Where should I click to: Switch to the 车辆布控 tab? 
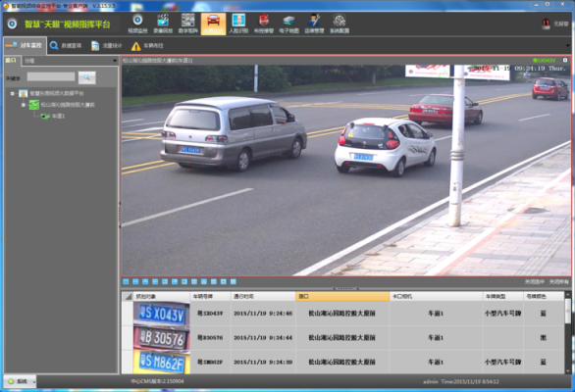point(147,46)
